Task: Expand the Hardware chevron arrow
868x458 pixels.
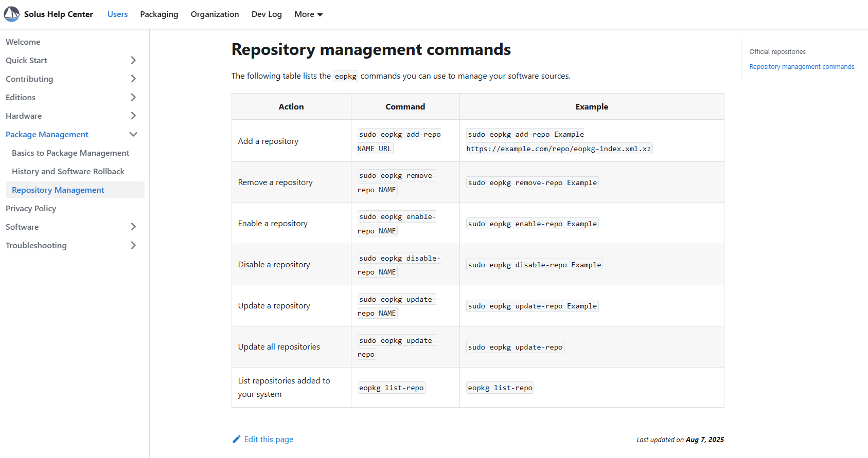Action: (133, 116)
